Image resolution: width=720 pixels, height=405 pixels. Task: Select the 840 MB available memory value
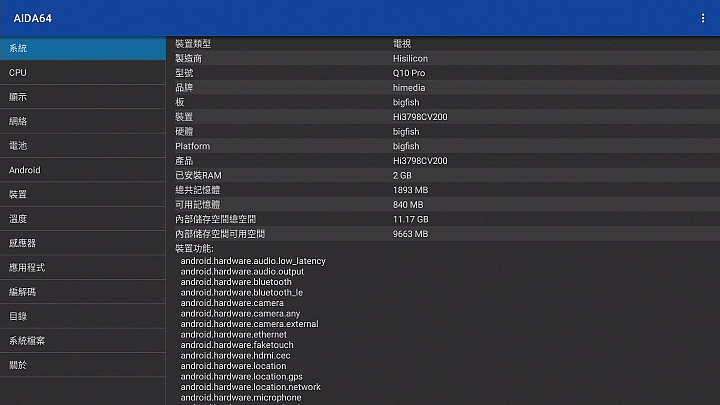[x=408, y=205]
